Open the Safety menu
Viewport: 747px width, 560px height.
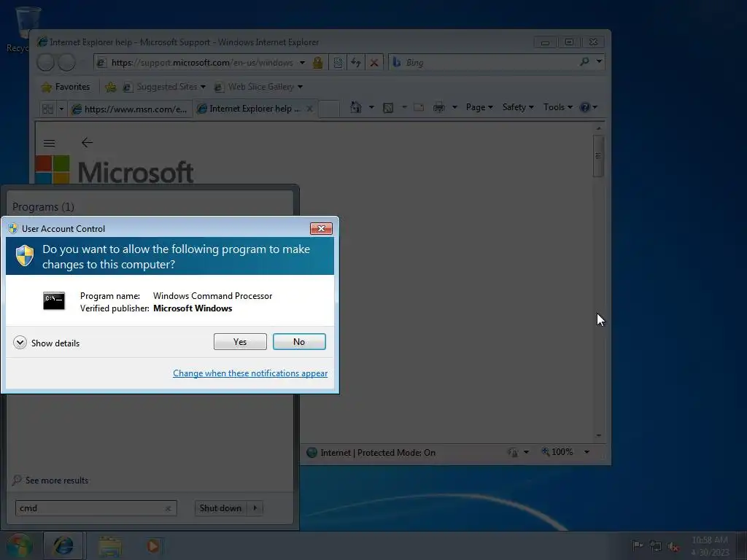pos(518,107)
